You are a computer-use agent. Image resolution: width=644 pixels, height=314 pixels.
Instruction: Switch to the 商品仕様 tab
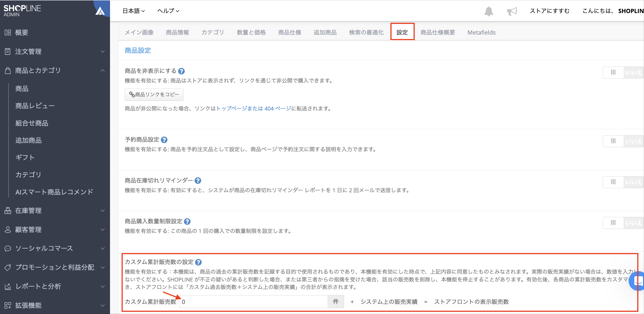289,32
